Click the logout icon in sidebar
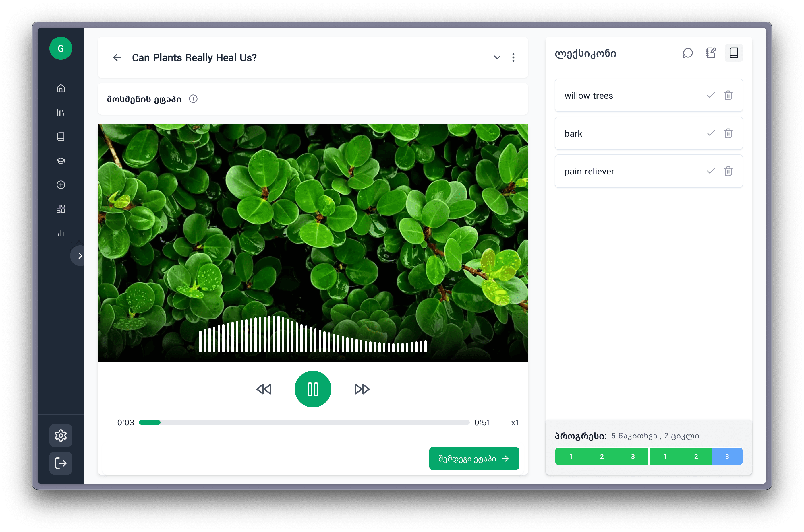804x532 pixels. coord(61,463)
